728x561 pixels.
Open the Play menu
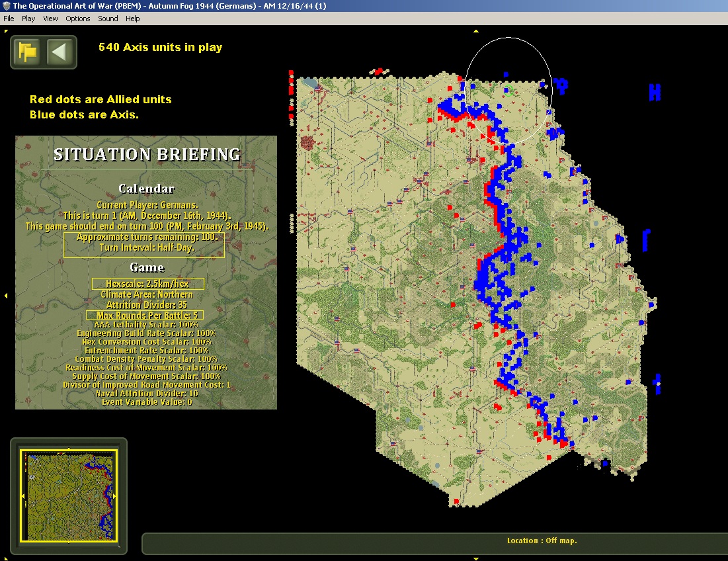tap(28, 19)
